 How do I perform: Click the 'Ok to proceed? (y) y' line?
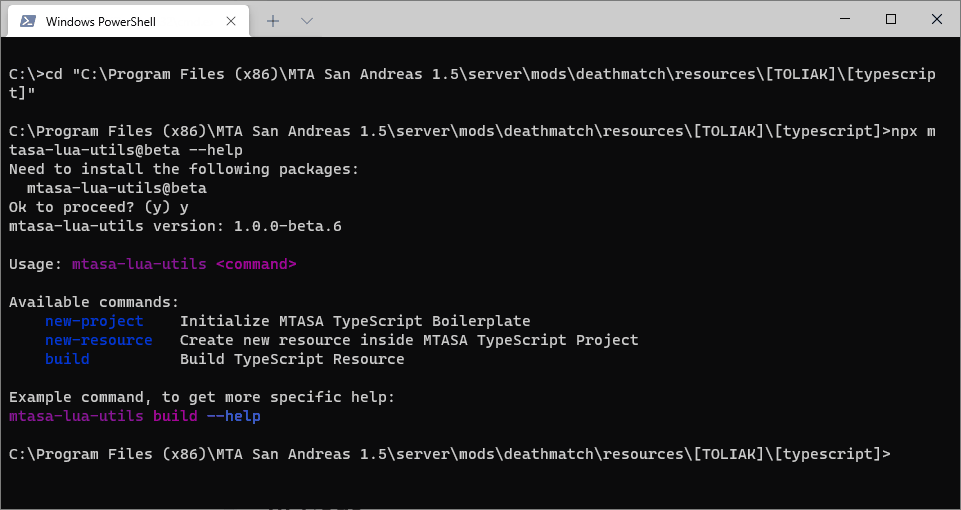click(x=99, y=207)
